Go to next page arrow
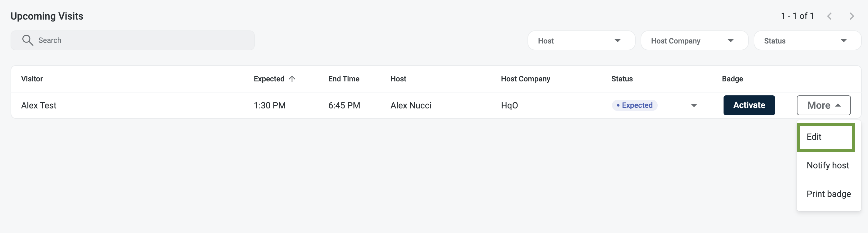 (x=852, y=16)
